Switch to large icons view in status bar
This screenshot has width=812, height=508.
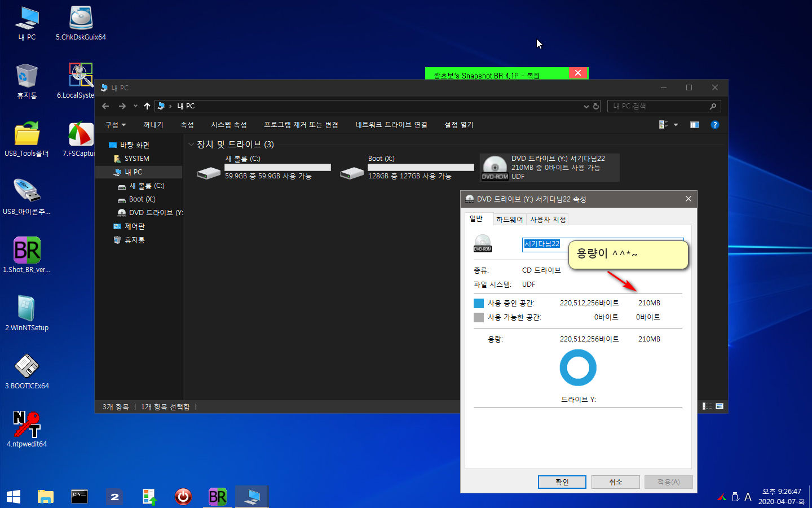coord(720,406)
